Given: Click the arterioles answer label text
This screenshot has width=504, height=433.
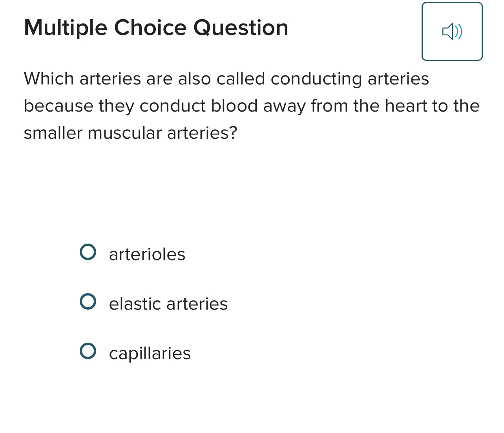Looking at the screenshot, I should tap(147, 255).
